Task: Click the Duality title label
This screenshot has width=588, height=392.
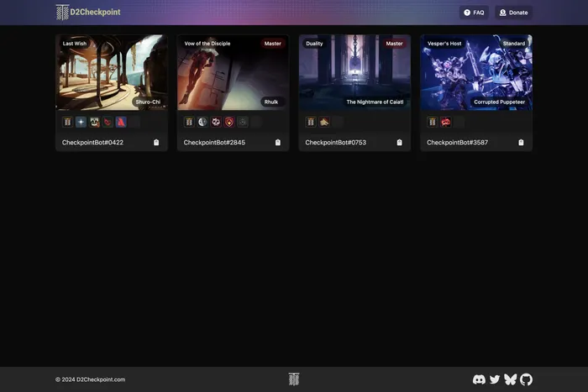Action: click(314, 44)
